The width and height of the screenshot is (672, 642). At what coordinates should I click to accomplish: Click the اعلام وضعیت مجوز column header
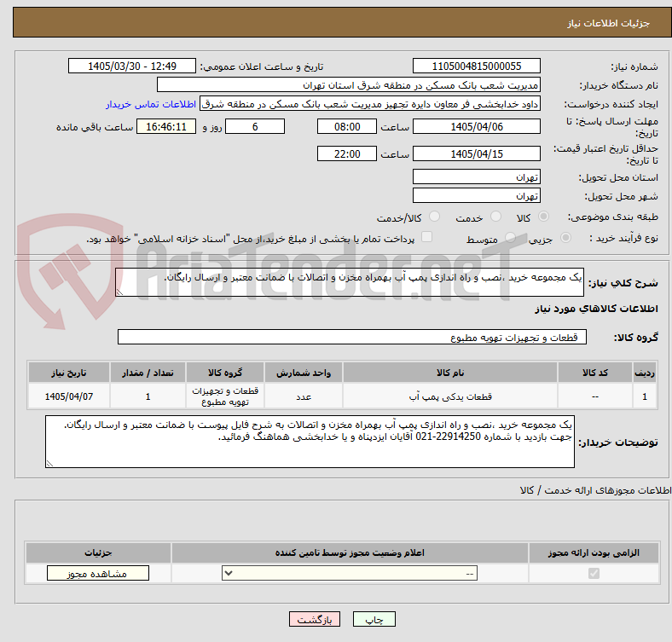(350, 552)
